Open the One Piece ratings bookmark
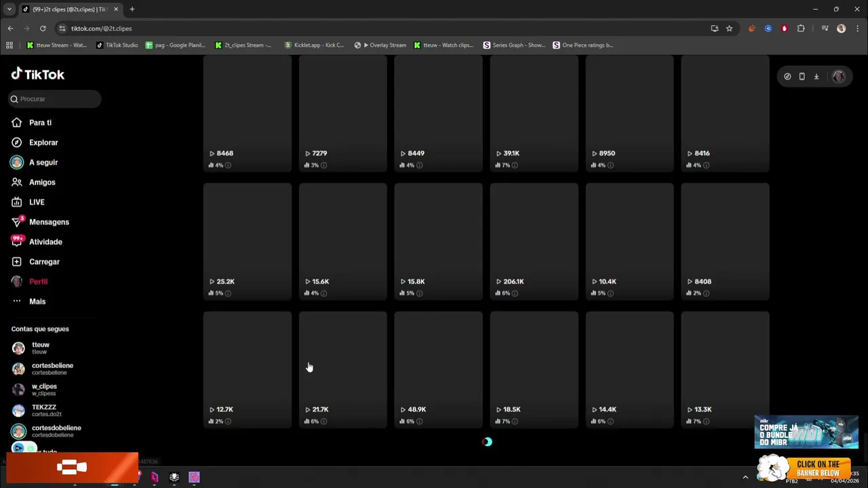868x488 pixels. (583, 45)
